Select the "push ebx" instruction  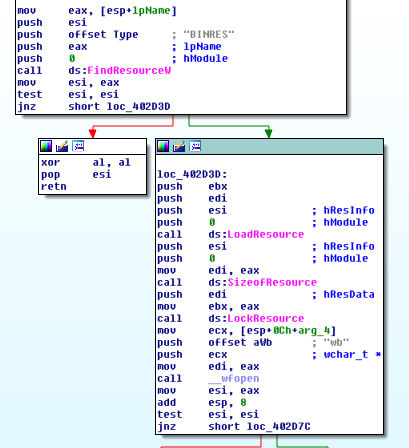click(192, 186)
